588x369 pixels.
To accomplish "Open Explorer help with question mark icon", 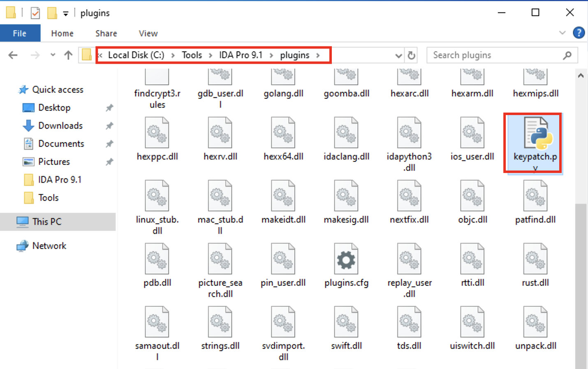I will (579, 32).
